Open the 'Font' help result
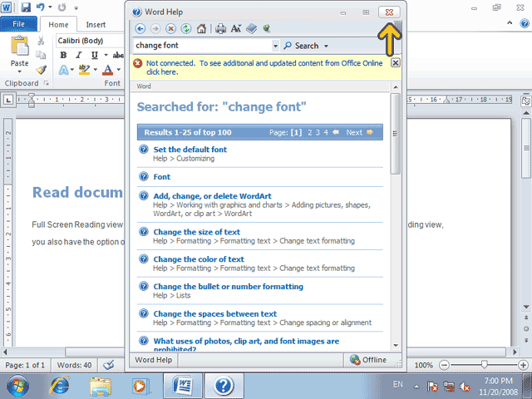The image size is (532, 399). (x=162, y=177)
